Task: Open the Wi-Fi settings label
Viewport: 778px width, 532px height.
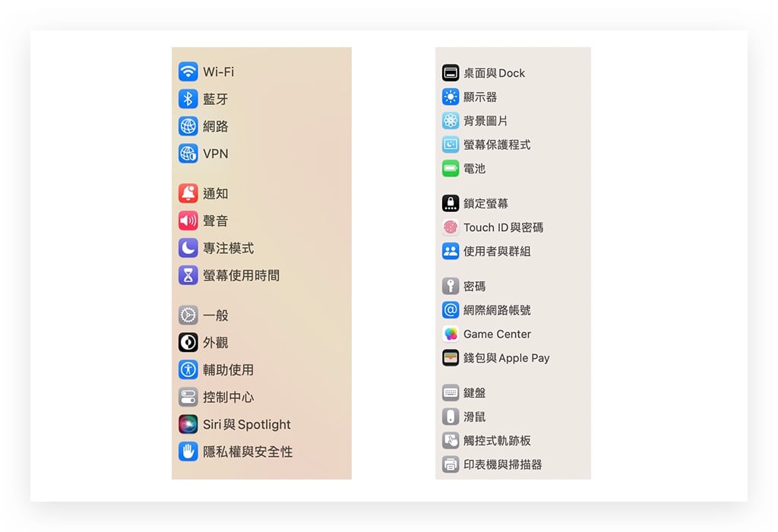Action: [218, 72]
